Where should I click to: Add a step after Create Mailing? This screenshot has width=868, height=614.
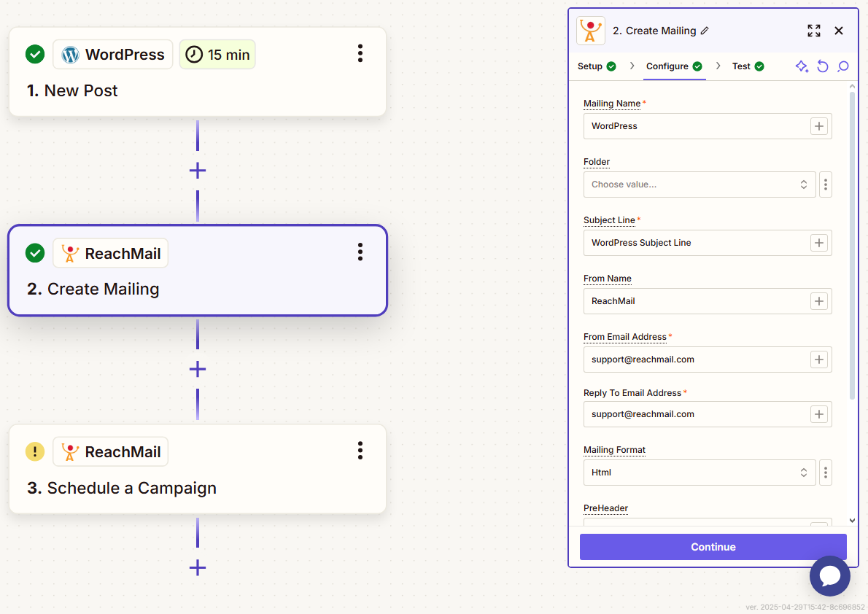click(x=198, y=369)
